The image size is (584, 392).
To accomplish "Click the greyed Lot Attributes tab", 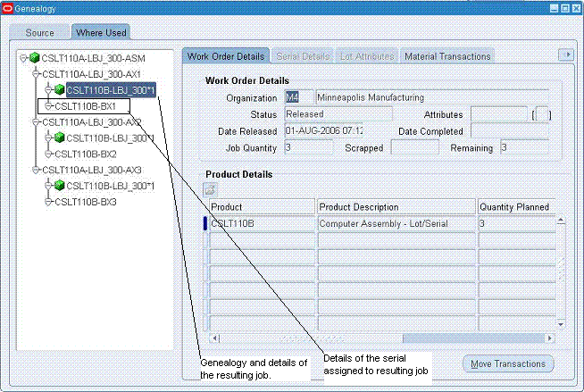I will pyautogui.click(x=367, y=56).
